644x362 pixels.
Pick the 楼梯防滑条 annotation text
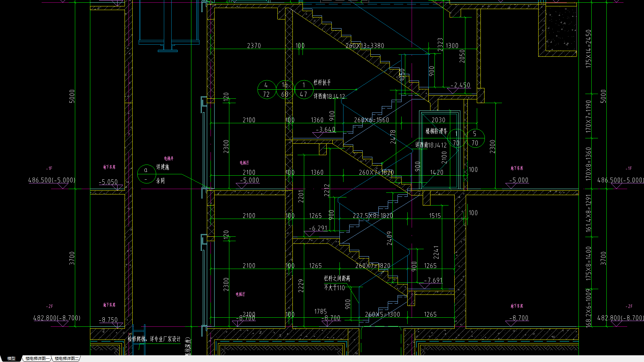click(x=436, y=131)
